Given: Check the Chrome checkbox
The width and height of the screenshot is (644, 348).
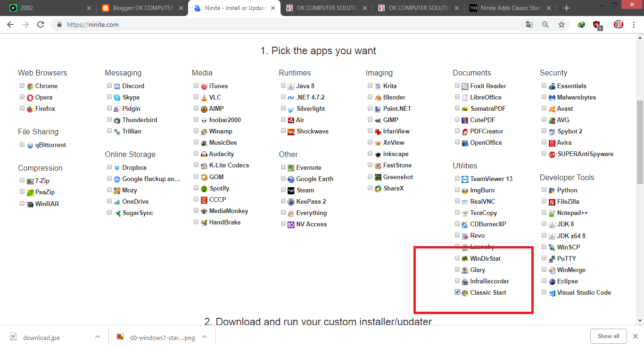Looking at the screenshot, I should 22,86.
